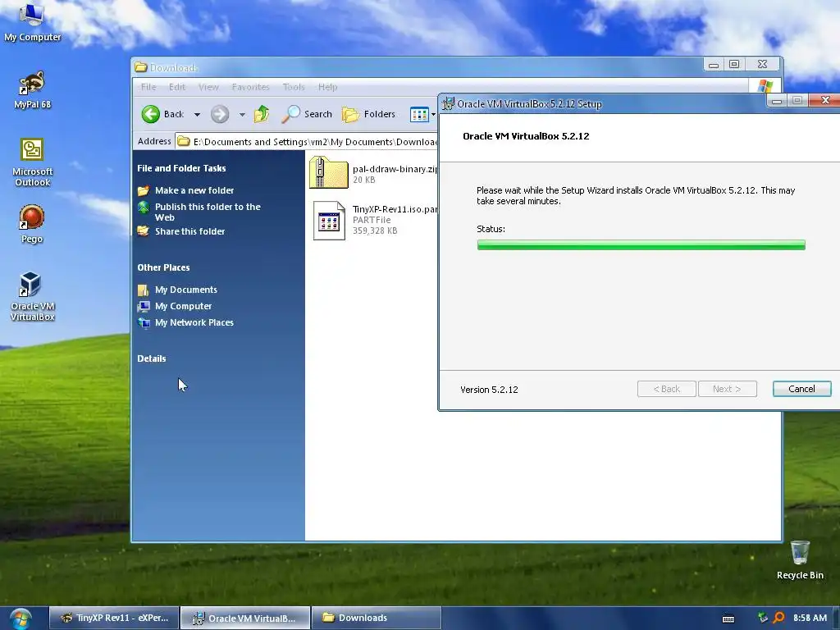Launch MyPal 68 browser shortcut
Viewport: 840px width, 630px height.
pos(32,89)
